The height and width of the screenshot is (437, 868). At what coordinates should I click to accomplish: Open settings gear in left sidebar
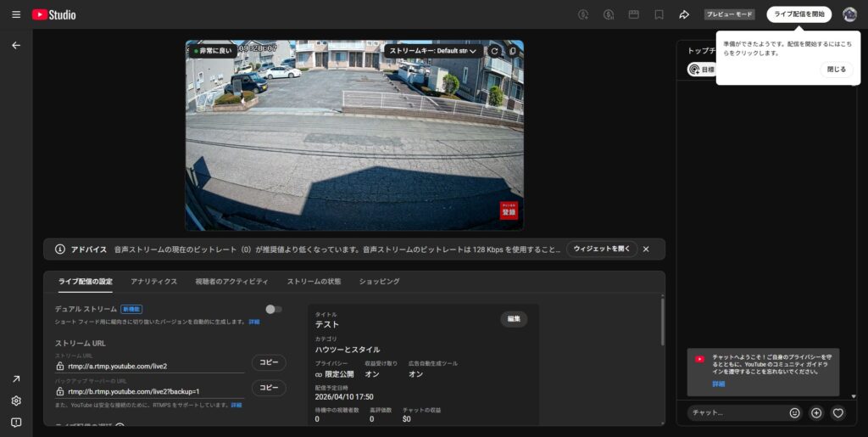16,401
